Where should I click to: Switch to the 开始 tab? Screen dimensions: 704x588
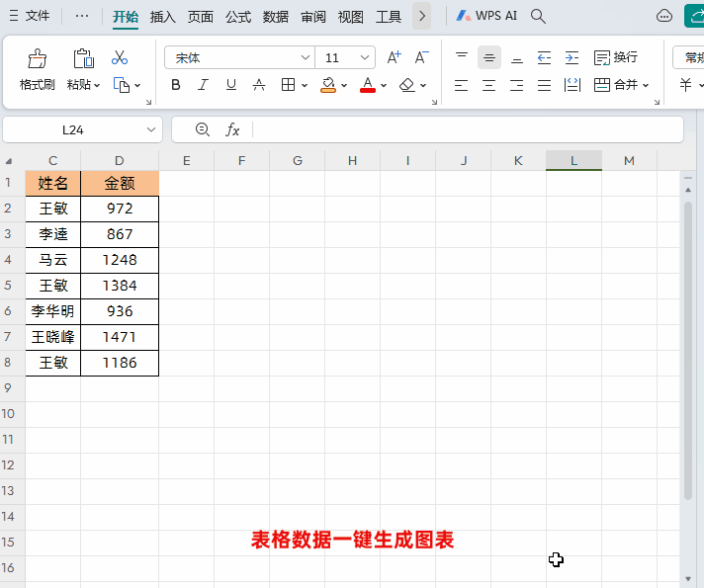[126, 17]
